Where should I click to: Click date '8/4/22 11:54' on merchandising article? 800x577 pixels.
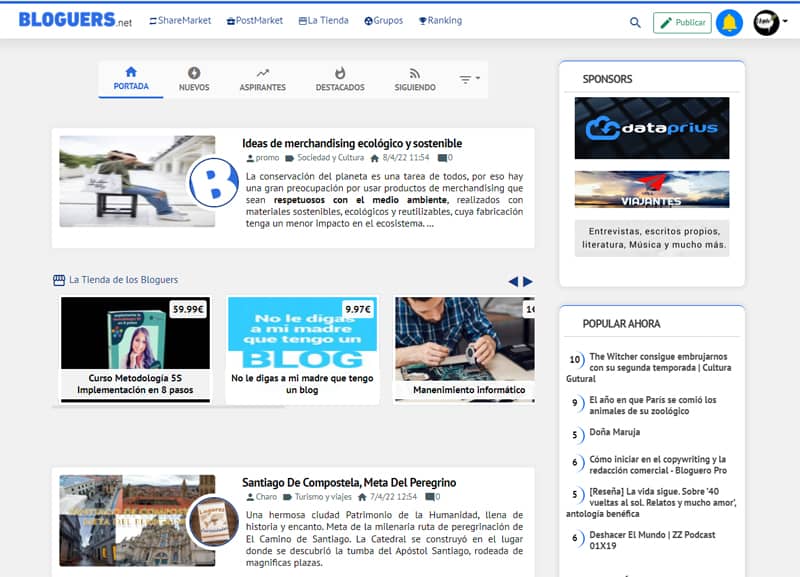coord(406,158)
